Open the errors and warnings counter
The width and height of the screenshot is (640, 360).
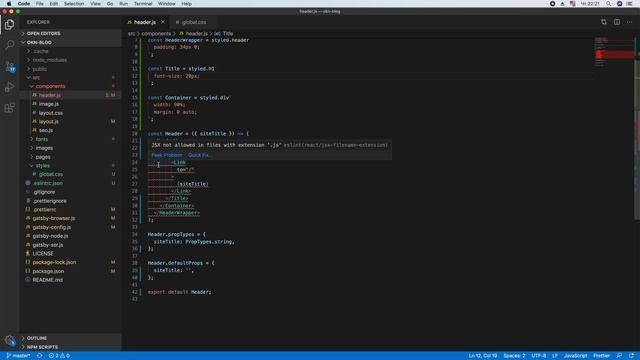coord(59,356)
